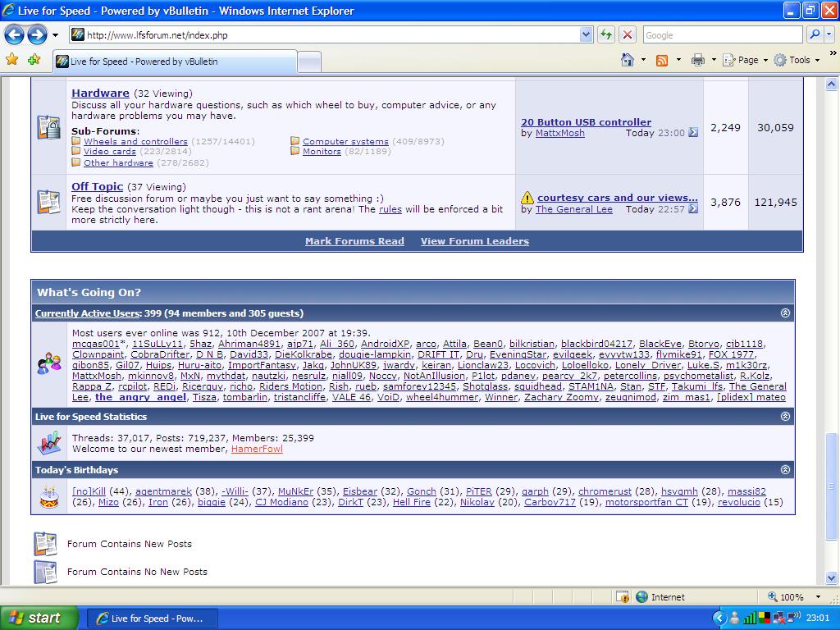
Task: Open the recent pages dropdown arrow
Action: coord(55,35)
